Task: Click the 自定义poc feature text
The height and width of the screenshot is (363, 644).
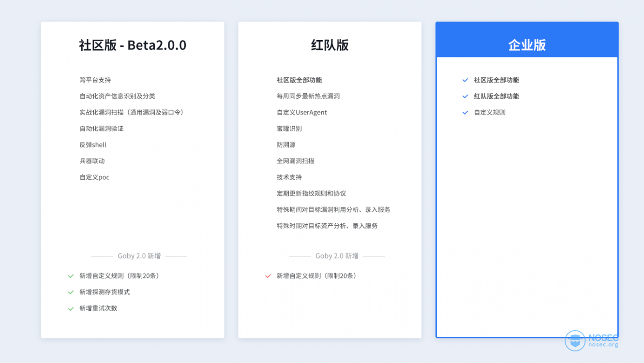Action: click(x=94, y=177)
